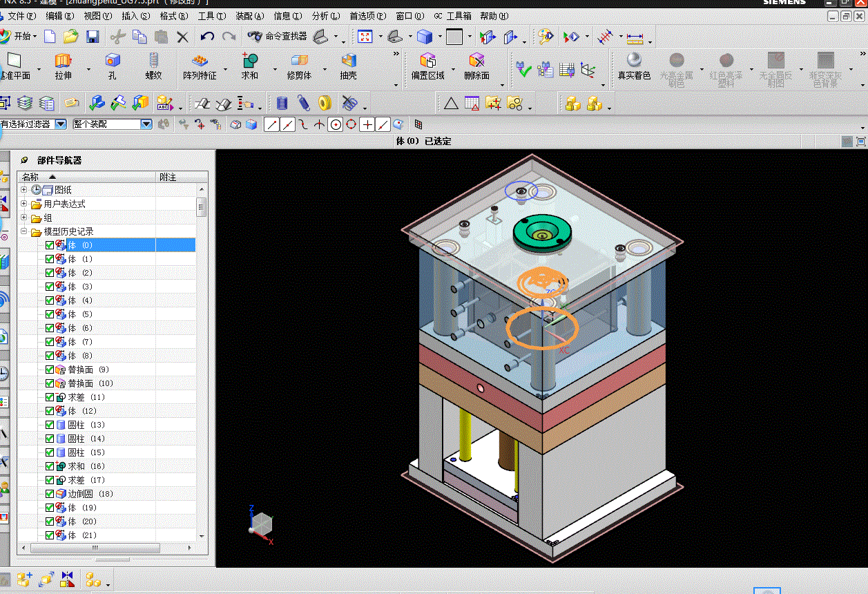868x594 pixels.
Task: Click the triangle icon in toolbar
Action: pyautogui.click(x=451, y=104)
